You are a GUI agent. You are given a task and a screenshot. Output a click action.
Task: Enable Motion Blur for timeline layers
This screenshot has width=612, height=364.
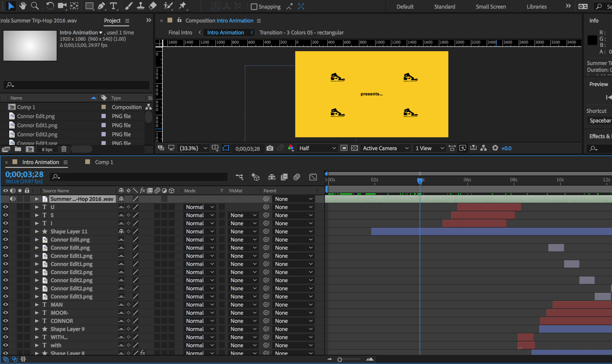(x=296, y=177)
